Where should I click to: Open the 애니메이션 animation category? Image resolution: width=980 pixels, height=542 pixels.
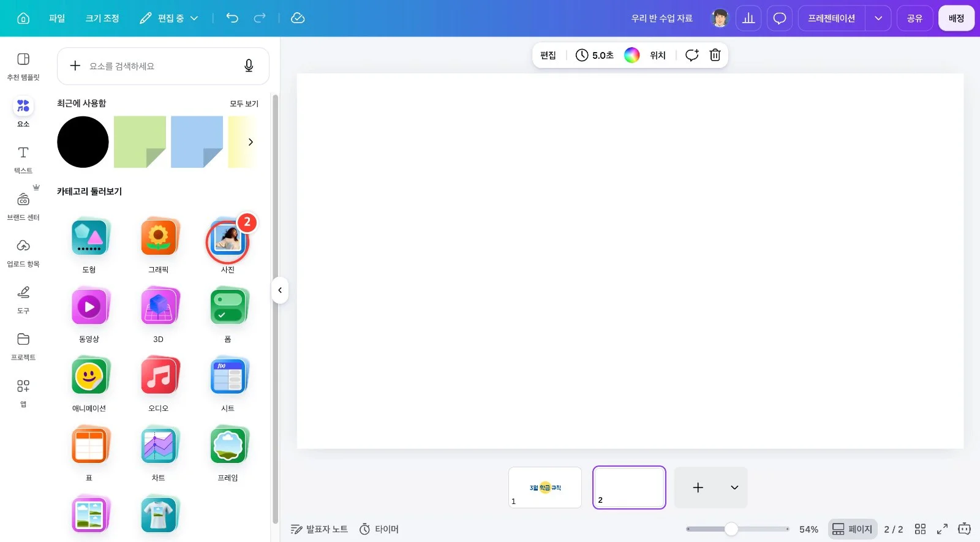pos(89,384)
